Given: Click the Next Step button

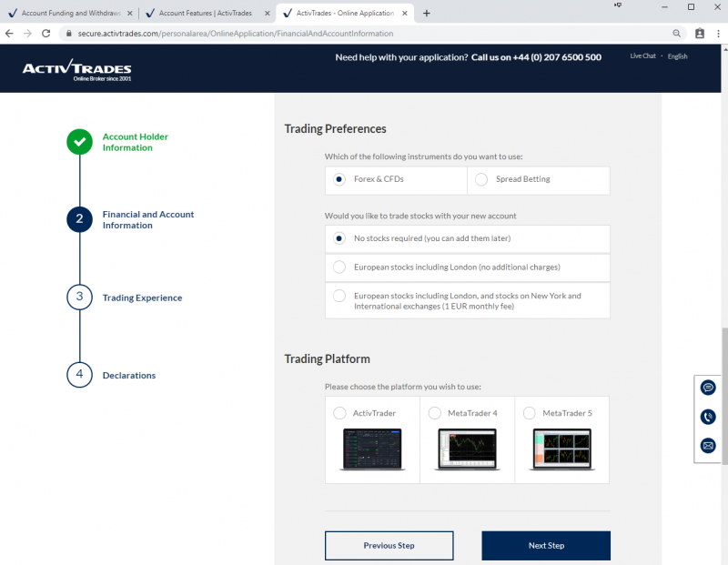Looking at the screenshot, I should (546, 546).
